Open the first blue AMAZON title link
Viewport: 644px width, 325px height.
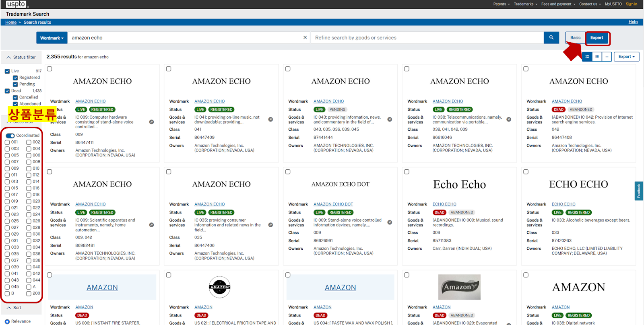click(102, 288)
